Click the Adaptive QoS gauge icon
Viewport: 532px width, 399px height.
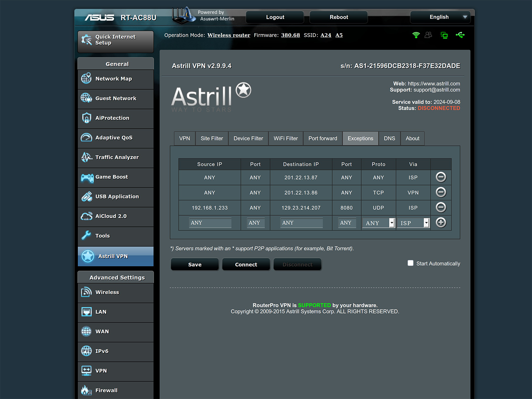(86, 137)
